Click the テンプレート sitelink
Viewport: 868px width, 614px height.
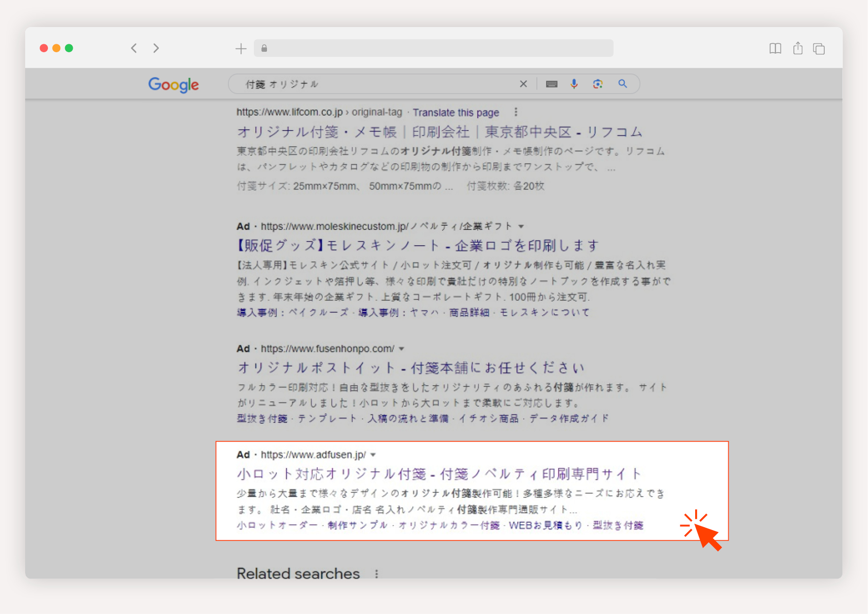pos(327,419)
